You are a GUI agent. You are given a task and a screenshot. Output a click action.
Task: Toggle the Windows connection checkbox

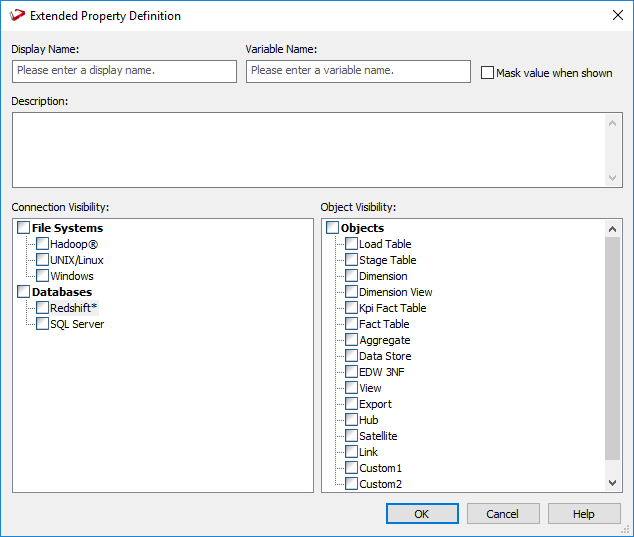(x=43, y=276)
